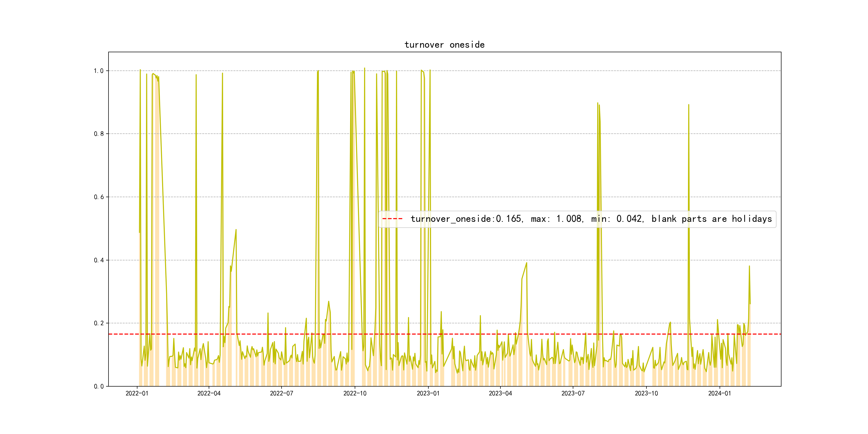Click the 2023-01 x-axis label
The width and height of the screenshot is (868, 434).
click(x=428, y=393)
